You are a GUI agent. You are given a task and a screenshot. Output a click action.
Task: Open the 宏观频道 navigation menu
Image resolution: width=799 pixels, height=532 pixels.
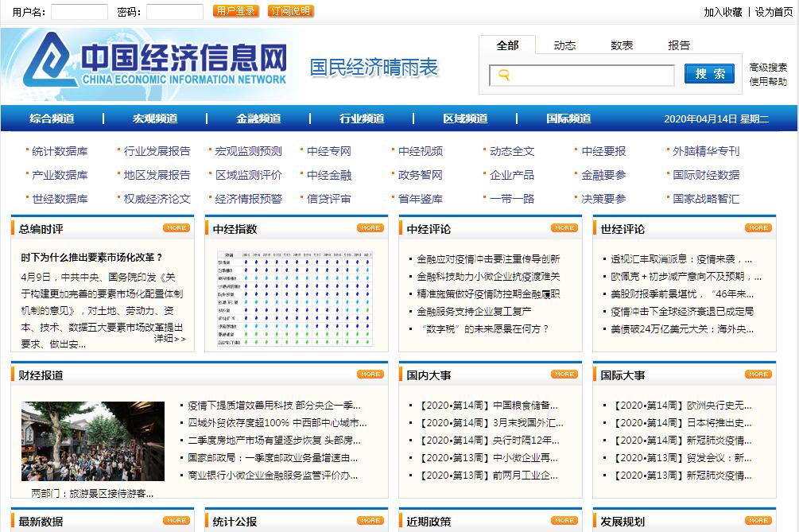(155, 118)
